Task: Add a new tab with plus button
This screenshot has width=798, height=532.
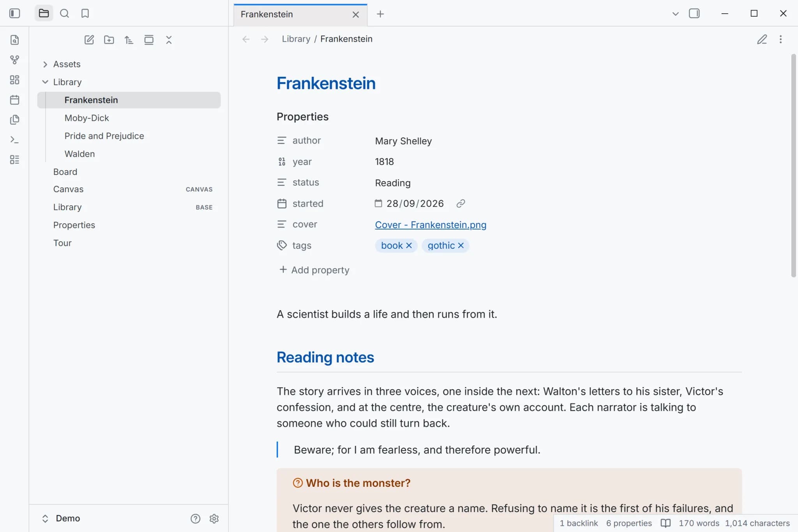Action: (380, 14)
